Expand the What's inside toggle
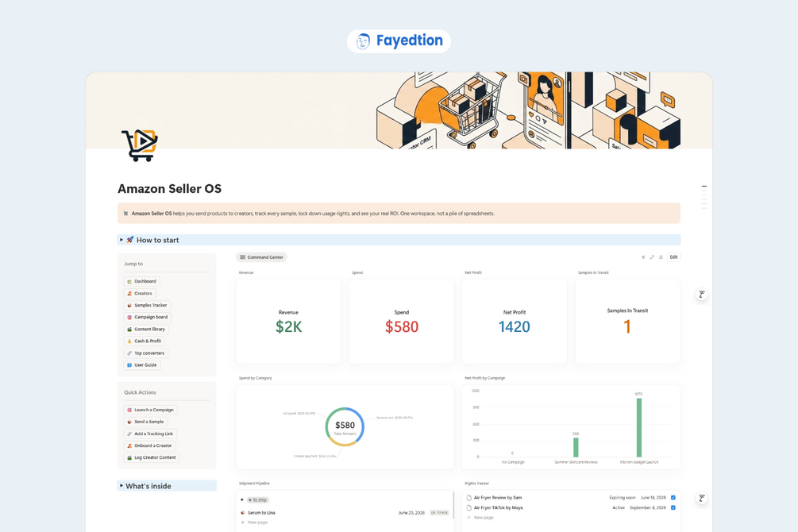798x532 pixels. click(x=121, y=486)
